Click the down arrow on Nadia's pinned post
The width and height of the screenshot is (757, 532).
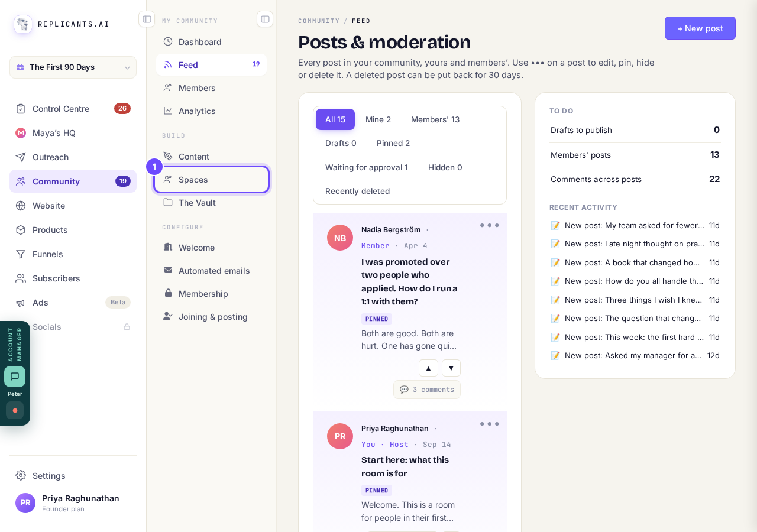[x=451, y=368]
